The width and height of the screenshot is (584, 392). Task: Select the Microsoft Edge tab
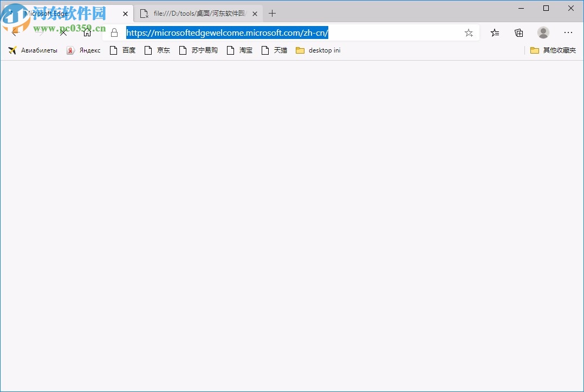pos(67,14)
